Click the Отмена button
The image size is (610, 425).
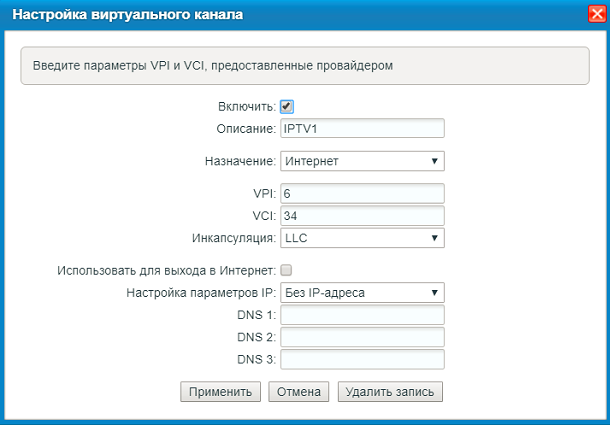(298, 391)
